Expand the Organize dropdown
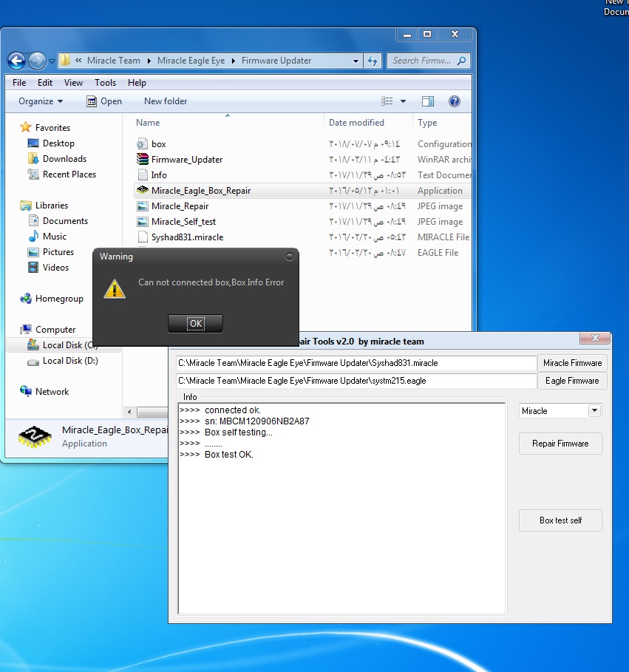Screen dimensions: 629x672 coord(41,101)
